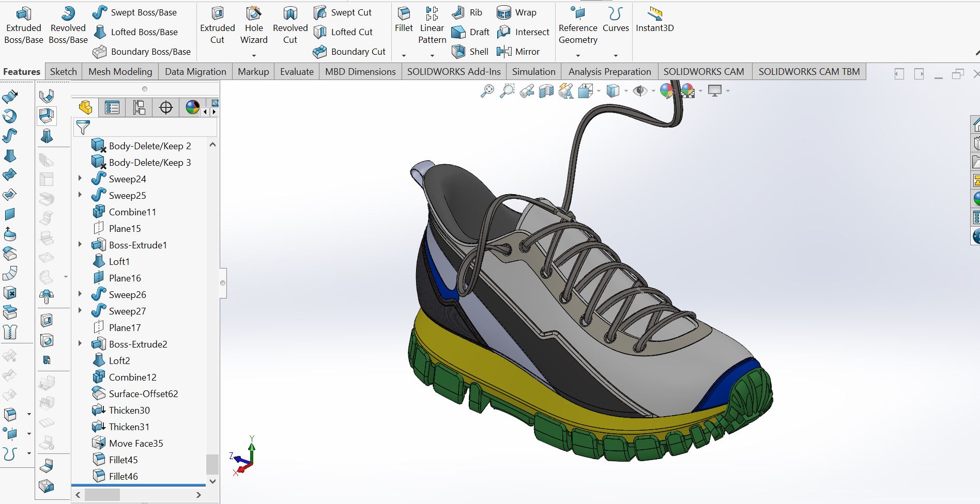Screen dimensions: 980x504
Task: Open Reference Geometry tool
Action: tap(578, 26)
